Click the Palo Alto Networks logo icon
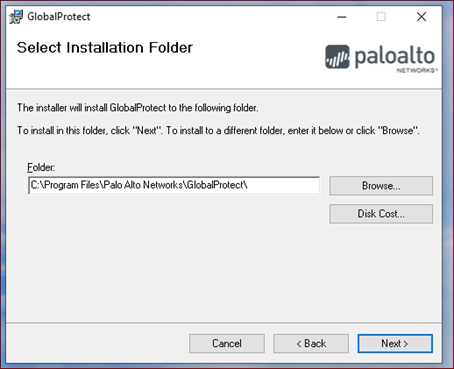 tap(337, 57)
